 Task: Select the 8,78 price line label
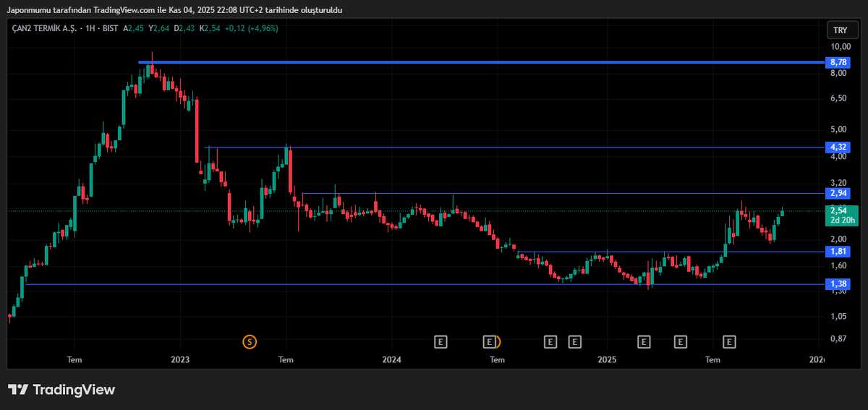(x=840, y=63)
